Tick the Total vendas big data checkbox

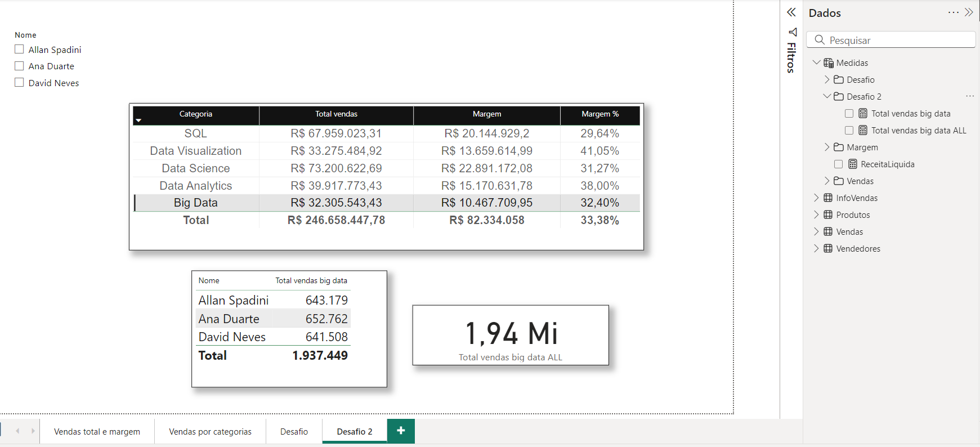click(x=849, y=114)
